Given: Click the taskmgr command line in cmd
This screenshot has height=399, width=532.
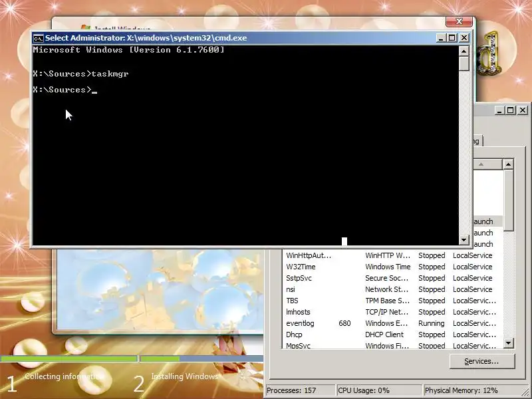Looking at the screenshot, I should point(80,74).
